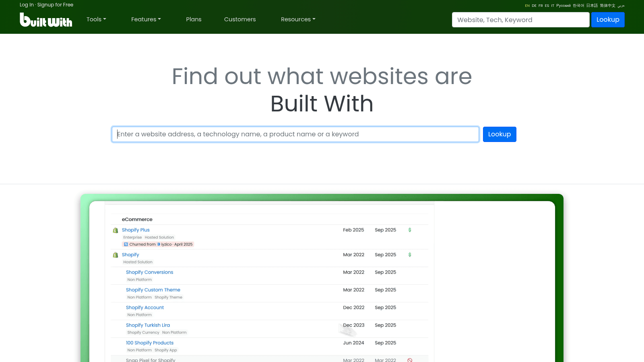Open the Resources dropdown menu

pyautogui.click(x=298, y=19)
